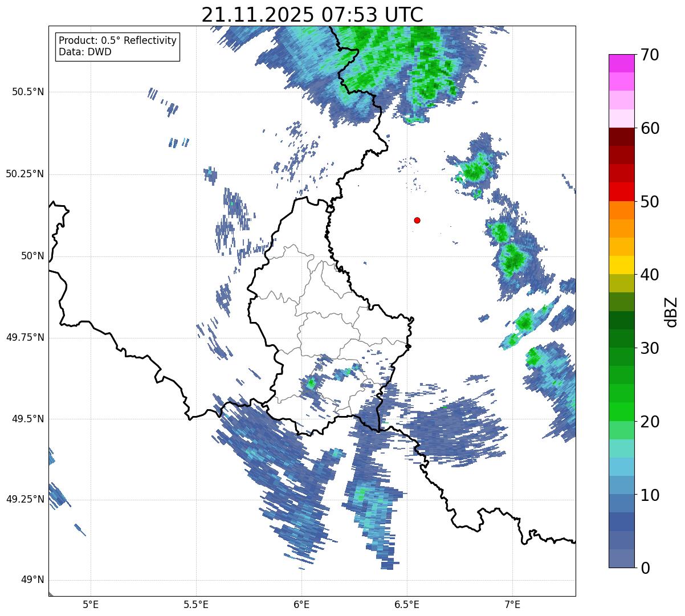Click the dark maroon swatch just below 60 dBZ

point(622,137)
